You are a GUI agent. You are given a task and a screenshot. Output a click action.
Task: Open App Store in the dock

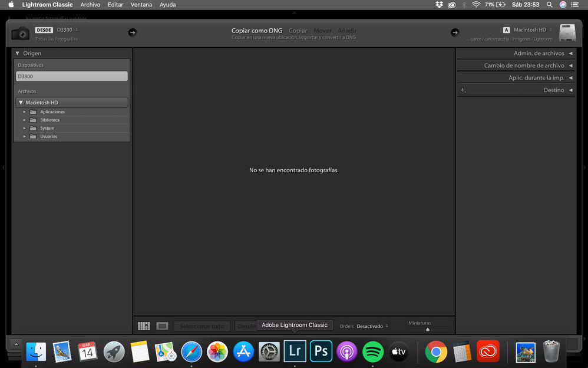coord(243,352)
